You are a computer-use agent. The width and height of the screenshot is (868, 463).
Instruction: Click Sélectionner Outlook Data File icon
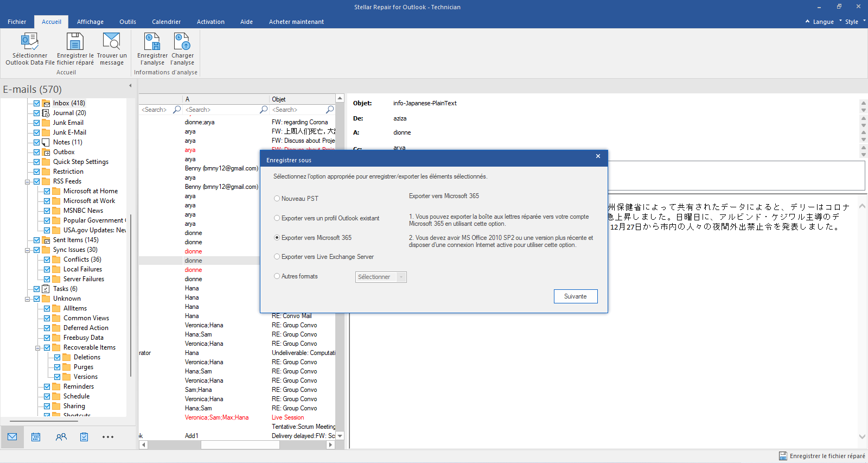29,41
